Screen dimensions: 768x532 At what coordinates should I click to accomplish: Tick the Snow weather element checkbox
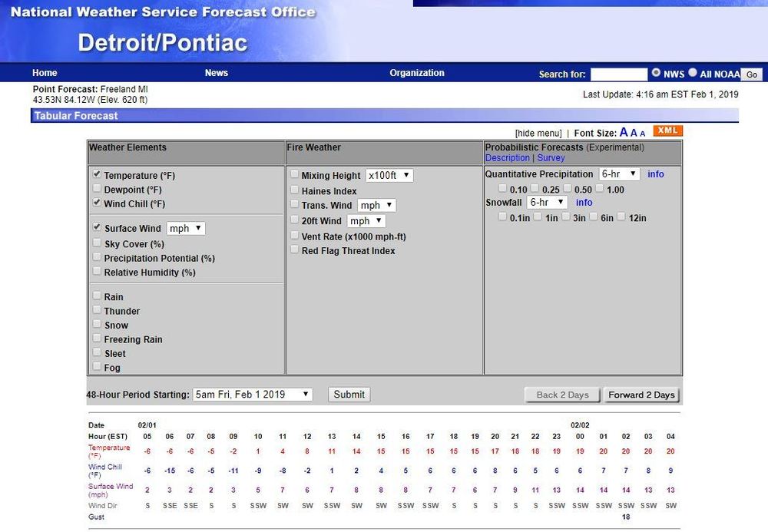coord(97,323)
